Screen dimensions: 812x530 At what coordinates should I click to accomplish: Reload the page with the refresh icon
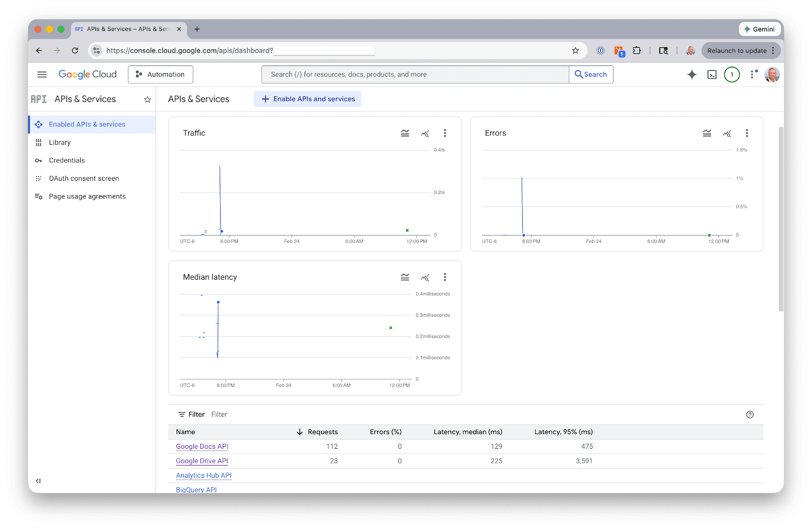75,50
